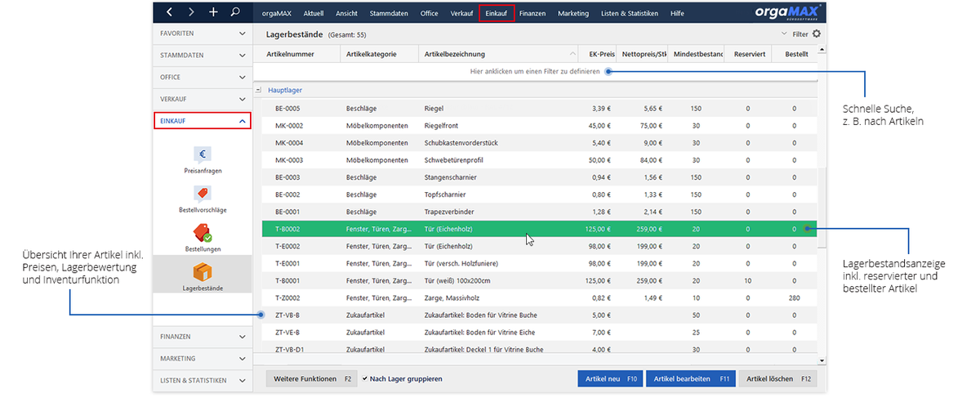The width and height of the screenshot is (980, 398).
Task: Open the search magnifier icon
Action: pos(235,12)
